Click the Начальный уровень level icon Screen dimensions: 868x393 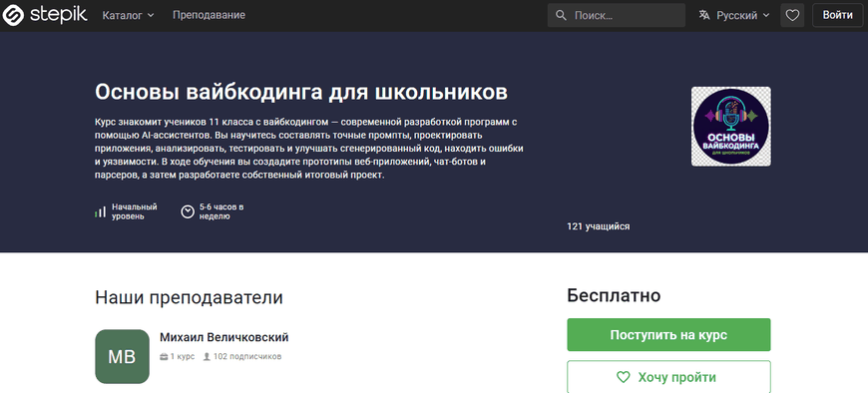click(100, 211)
